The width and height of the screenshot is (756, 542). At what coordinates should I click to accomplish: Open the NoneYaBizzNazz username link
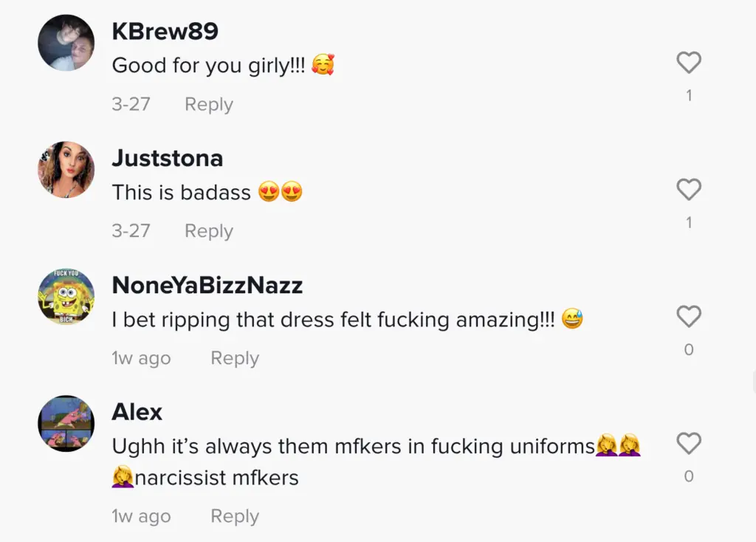[207, 285]
